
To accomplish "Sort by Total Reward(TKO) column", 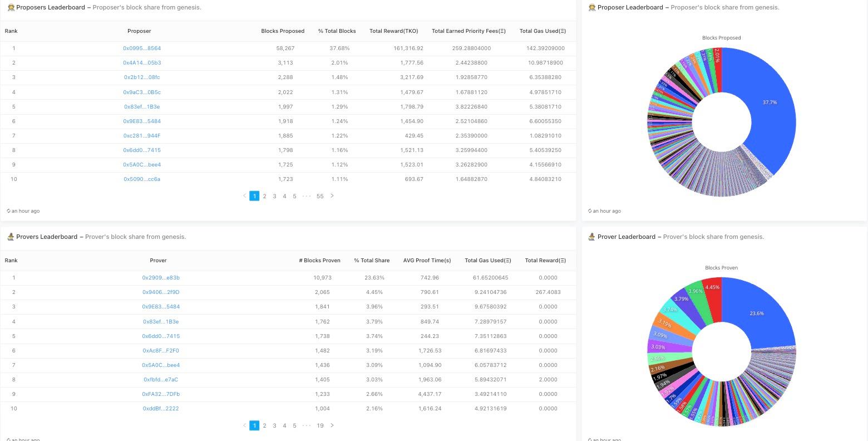I will click(x=393, y=31).
